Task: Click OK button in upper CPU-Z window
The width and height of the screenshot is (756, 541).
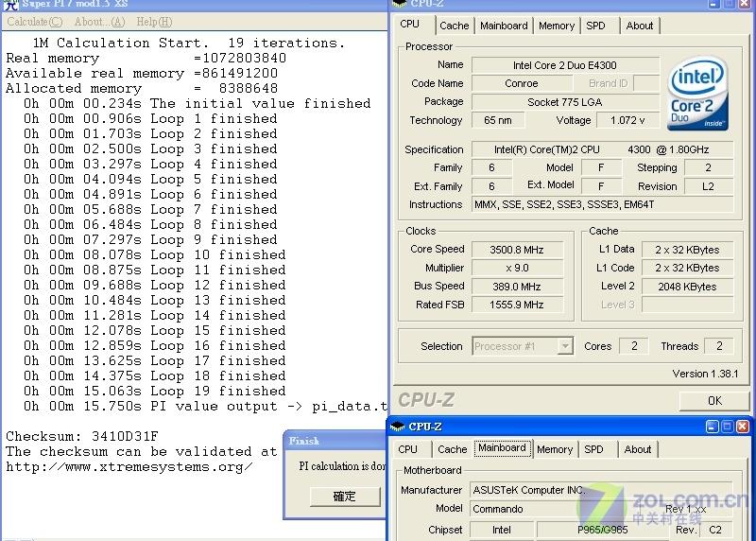Action: [714, 401]
